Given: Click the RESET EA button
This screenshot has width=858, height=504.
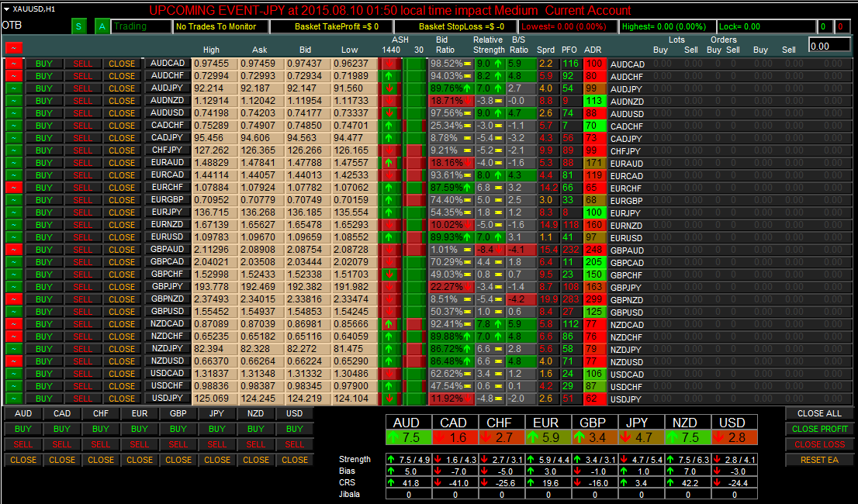Looking at the screenshot, I should coord(819,460).
